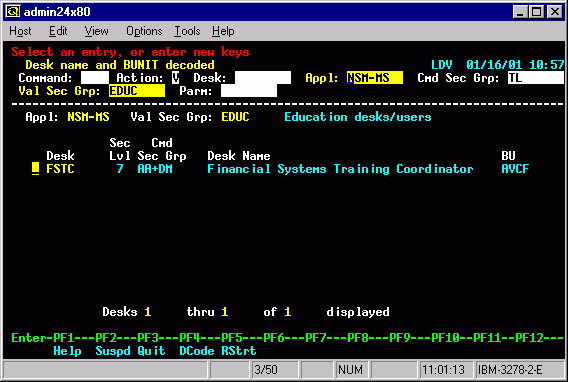Open the View menu
This screenshot has width=568, height=382.
click(x=96, y=31)
